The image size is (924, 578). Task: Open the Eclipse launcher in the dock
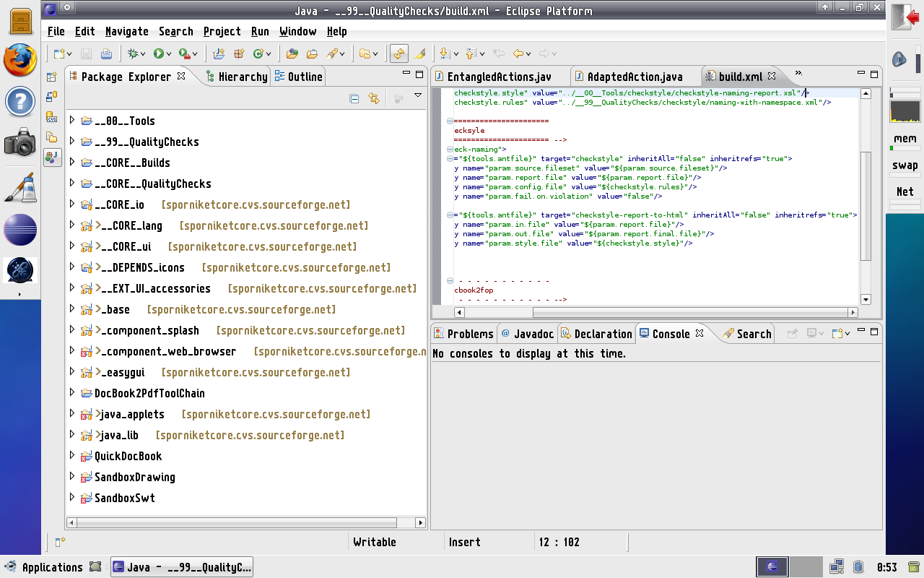(20, 230)
